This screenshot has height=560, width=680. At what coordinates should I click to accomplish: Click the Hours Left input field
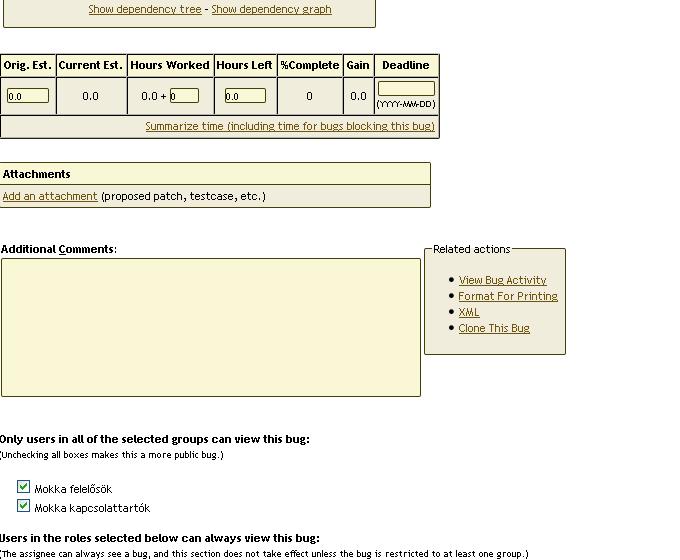(245, 96)
